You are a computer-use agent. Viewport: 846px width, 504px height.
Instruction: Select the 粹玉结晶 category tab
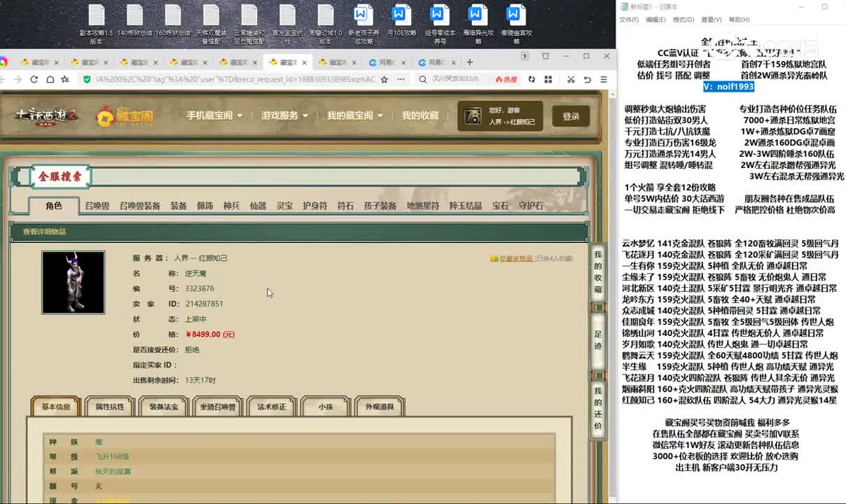pos(466,206)
